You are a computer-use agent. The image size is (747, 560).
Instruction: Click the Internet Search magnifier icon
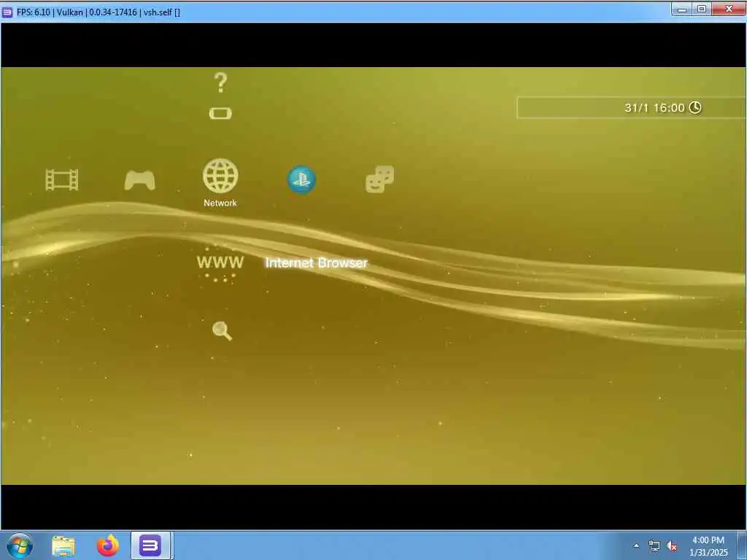click(222, 331)
